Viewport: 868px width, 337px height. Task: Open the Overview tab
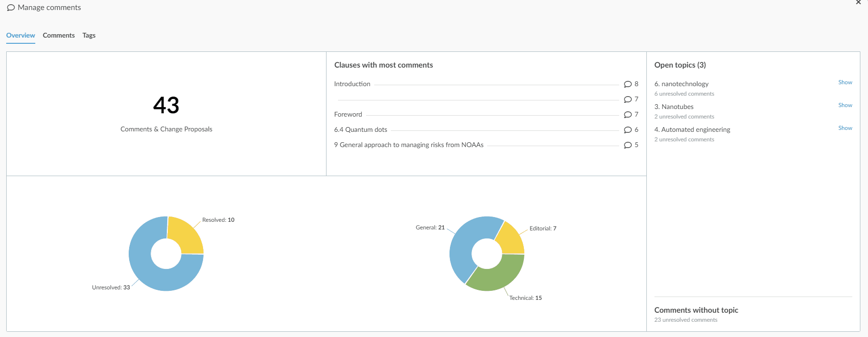click(20, 35)
